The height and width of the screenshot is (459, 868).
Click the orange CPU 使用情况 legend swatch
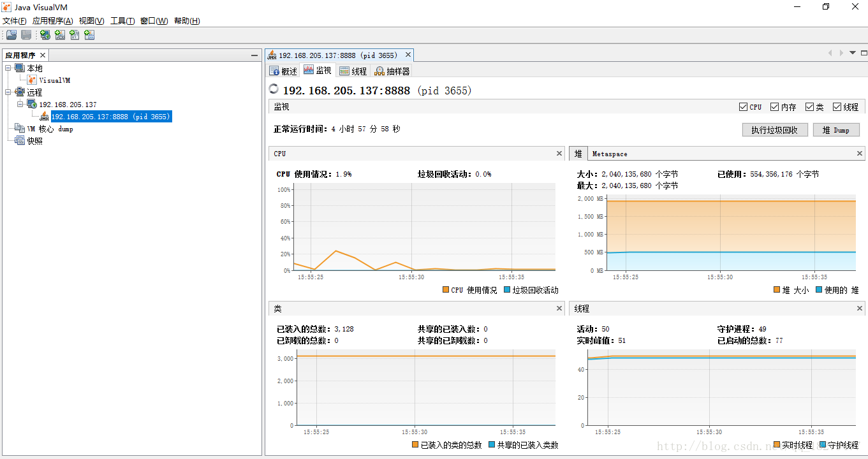(445, 290)
